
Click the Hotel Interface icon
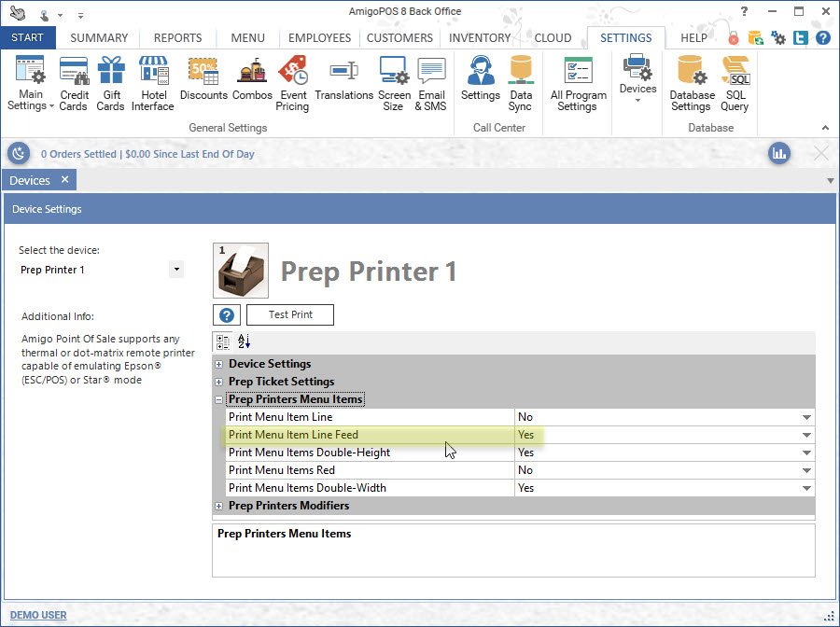coord(152,83)
